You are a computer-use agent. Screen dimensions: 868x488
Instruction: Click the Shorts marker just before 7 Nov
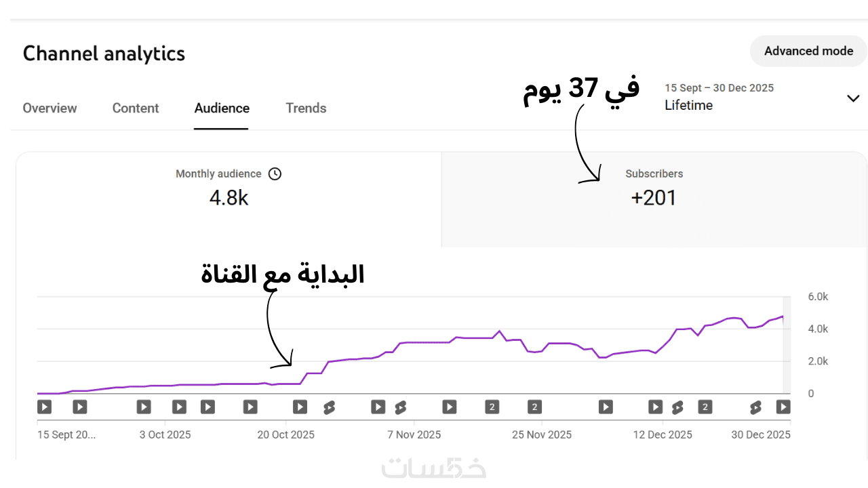pos(400,407)
